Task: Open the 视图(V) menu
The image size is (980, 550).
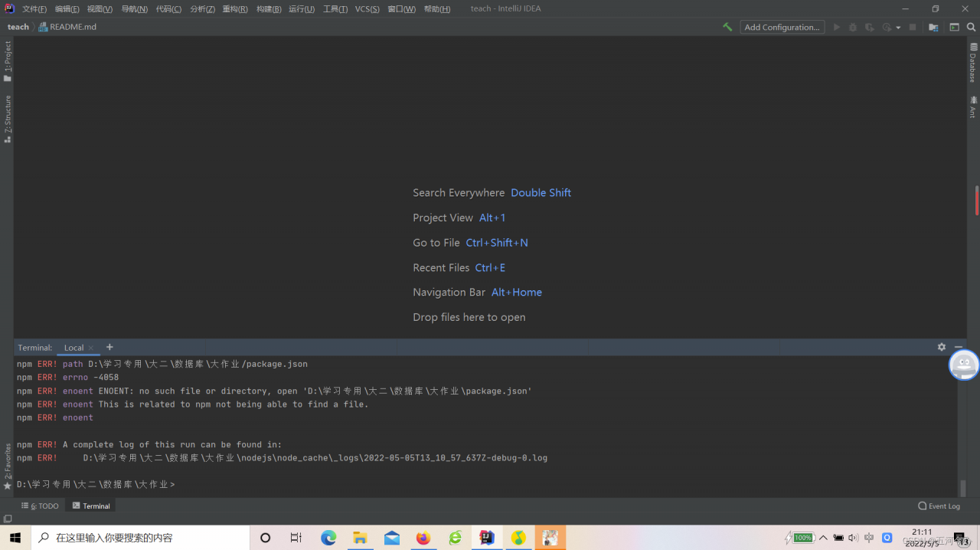Action: point(100,8)
